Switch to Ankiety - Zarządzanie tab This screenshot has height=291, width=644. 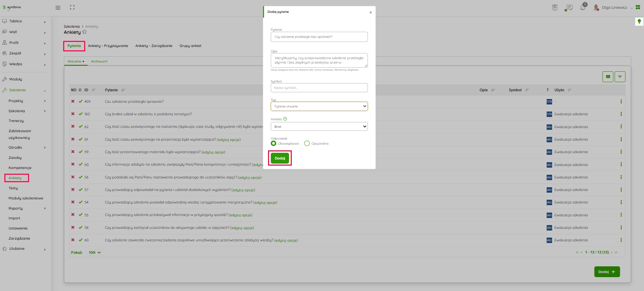[x=154, y=46]
